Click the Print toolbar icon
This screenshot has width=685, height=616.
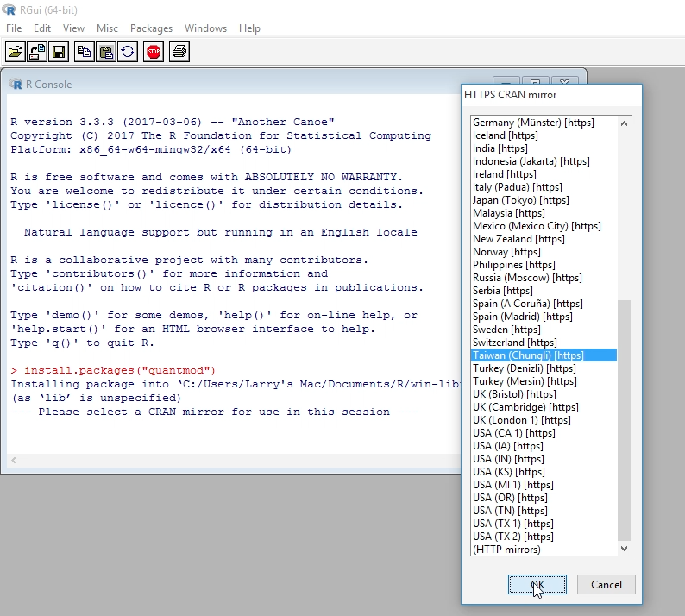[x=179, y=52]
